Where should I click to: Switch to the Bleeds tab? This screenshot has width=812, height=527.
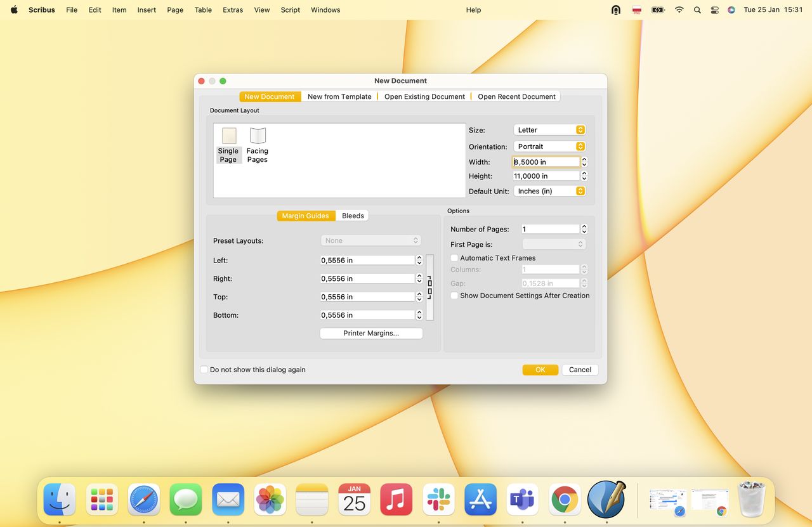click(353, 216)
